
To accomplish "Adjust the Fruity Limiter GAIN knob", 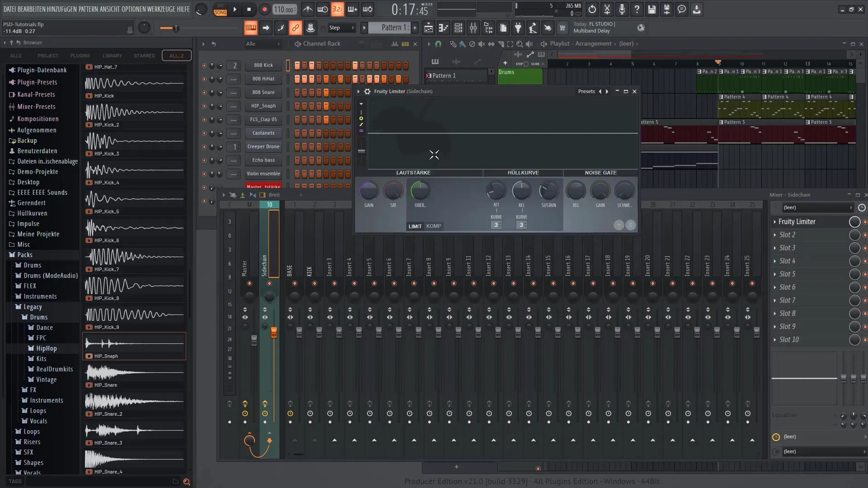I will pyautogui.click(x=368, y=191).
